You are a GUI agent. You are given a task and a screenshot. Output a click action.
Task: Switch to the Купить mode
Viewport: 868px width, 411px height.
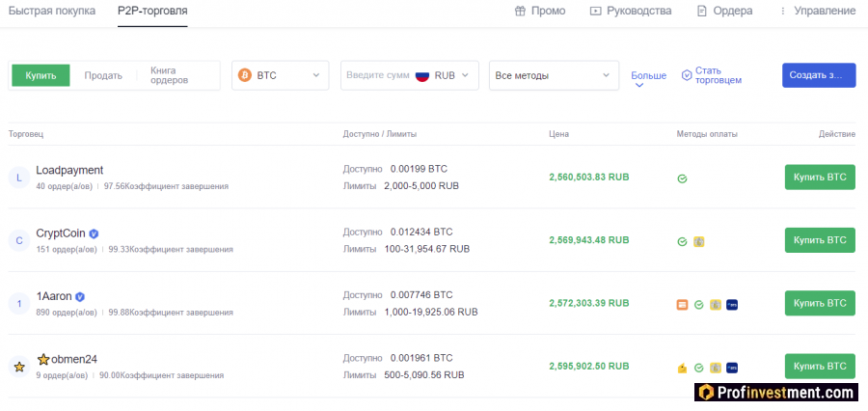pos(41,75)
